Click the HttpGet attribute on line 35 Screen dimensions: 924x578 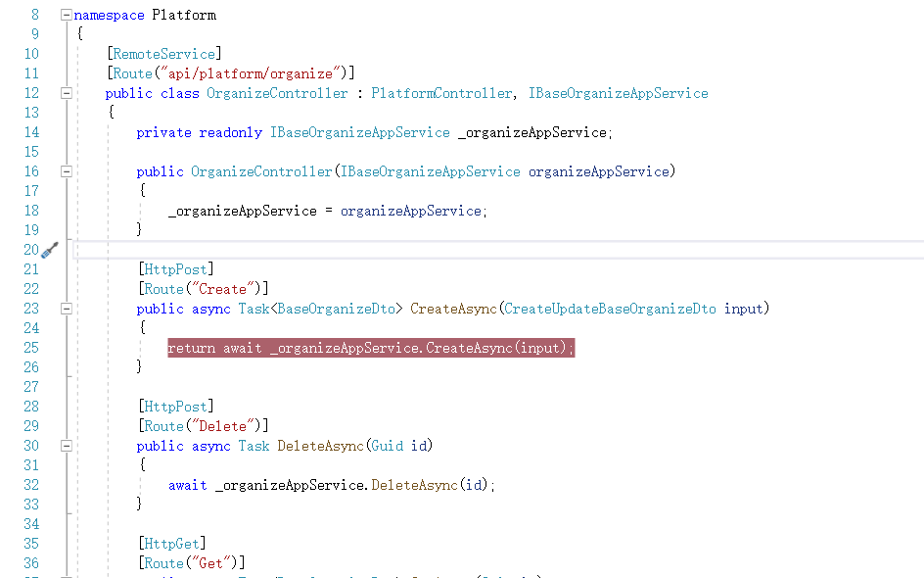click(173, 543)
